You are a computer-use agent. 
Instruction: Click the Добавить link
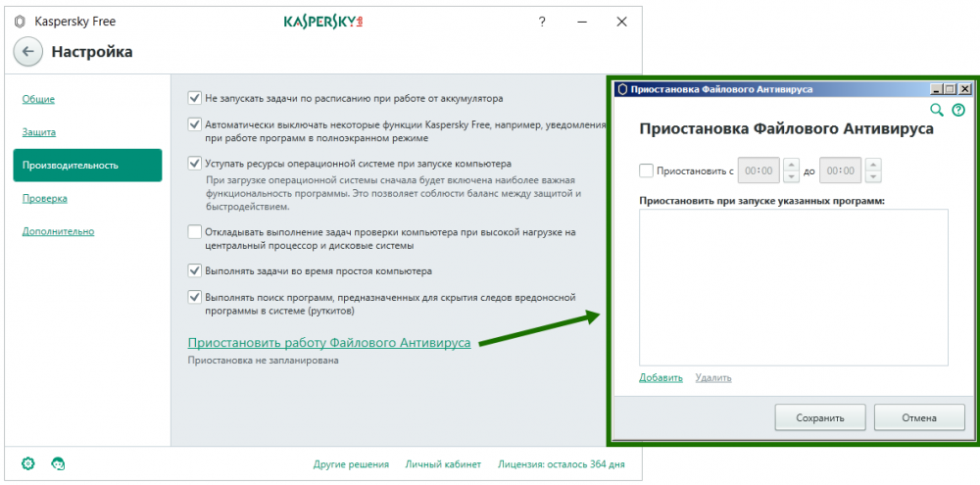[x=661, y=377]
